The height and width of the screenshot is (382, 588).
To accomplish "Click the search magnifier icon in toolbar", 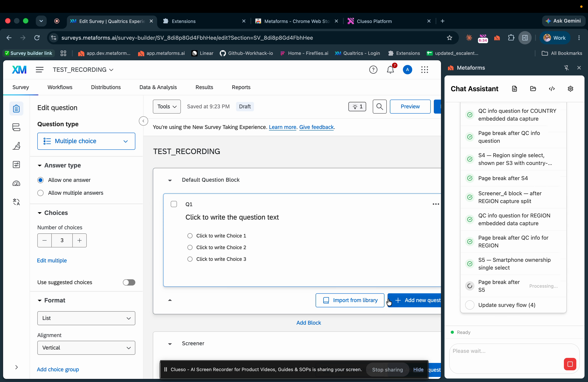I will tap(380, 107).
